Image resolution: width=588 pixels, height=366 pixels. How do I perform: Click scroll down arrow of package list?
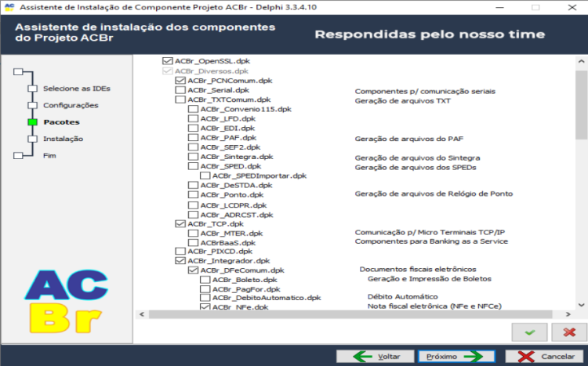[581, 305]
